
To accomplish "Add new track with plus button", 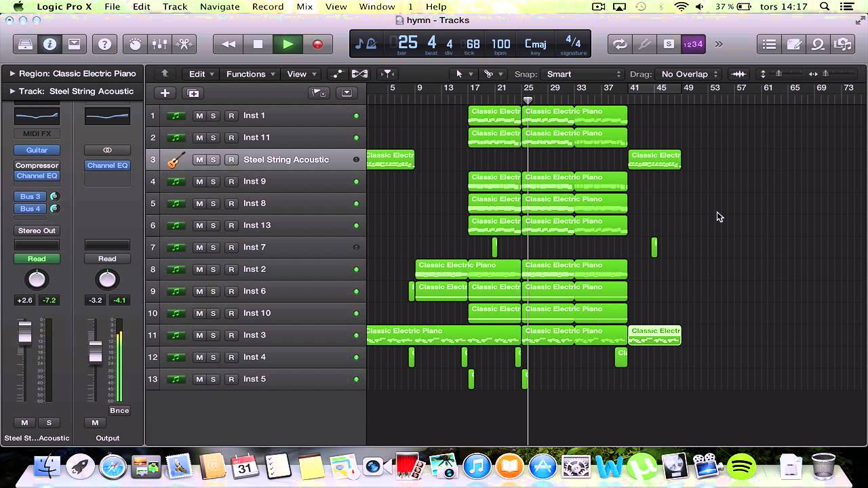I will pos(165,93).
